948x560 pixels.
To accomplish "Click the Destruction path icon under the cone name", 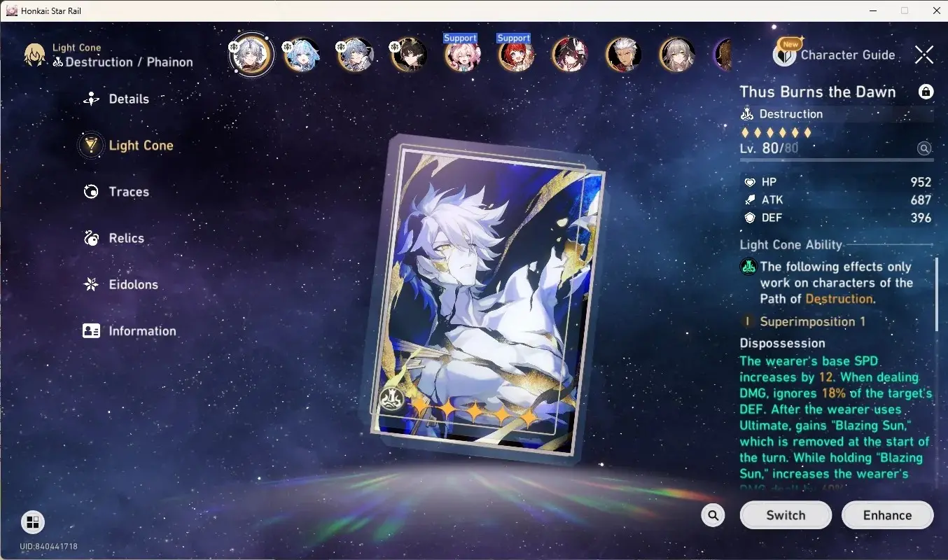I will [747, 114].
